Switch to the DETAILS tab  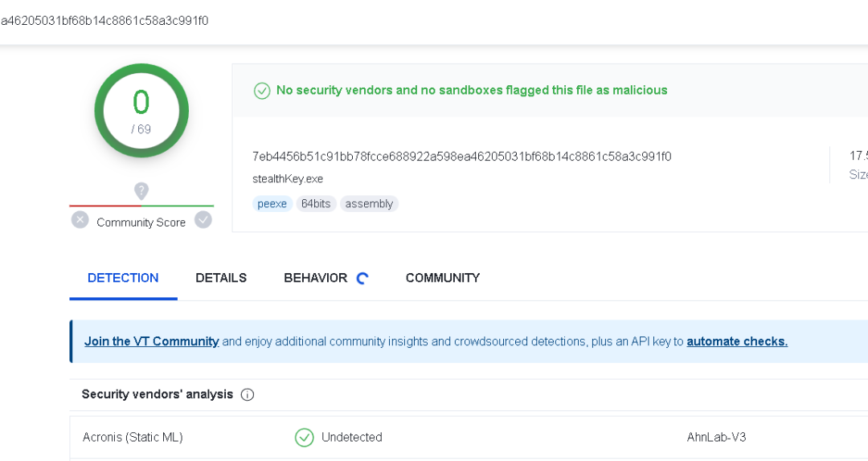(x=221, y=278)
